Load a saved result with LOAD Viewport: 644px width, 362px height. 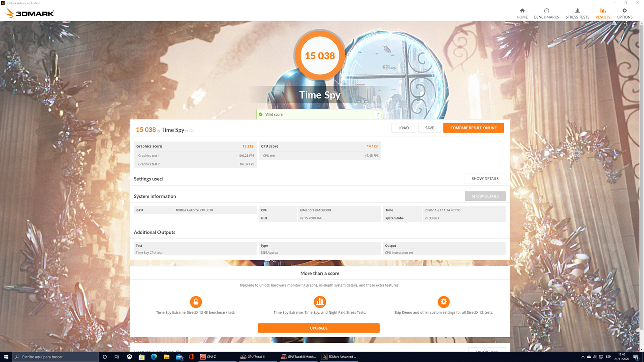(x=404, y=128)
